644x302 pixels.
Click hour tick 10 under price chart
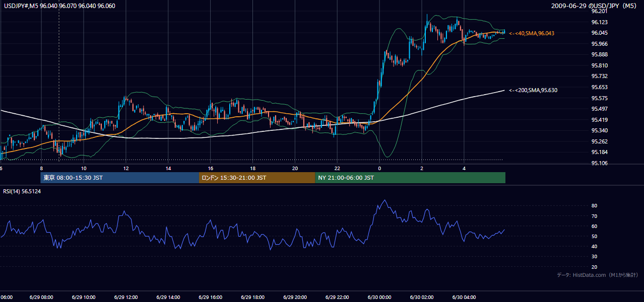pyautogui.click(x=83, y=168)
